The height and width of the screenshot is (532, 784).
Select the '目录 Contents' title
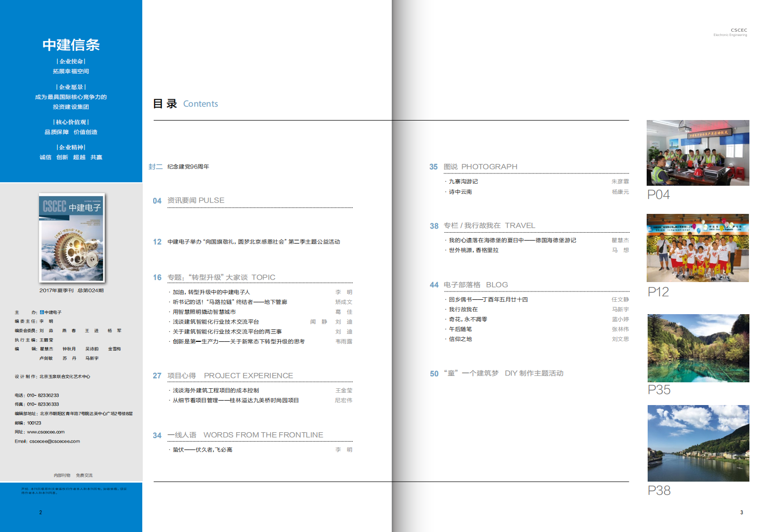[x=185, y=104]
